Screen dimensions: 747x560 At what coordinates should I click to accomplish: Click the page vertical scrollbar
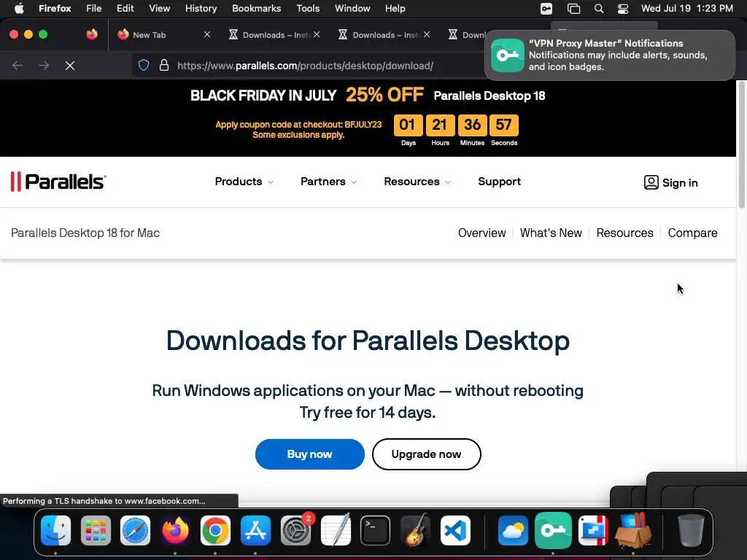click(x=742, y=145)
